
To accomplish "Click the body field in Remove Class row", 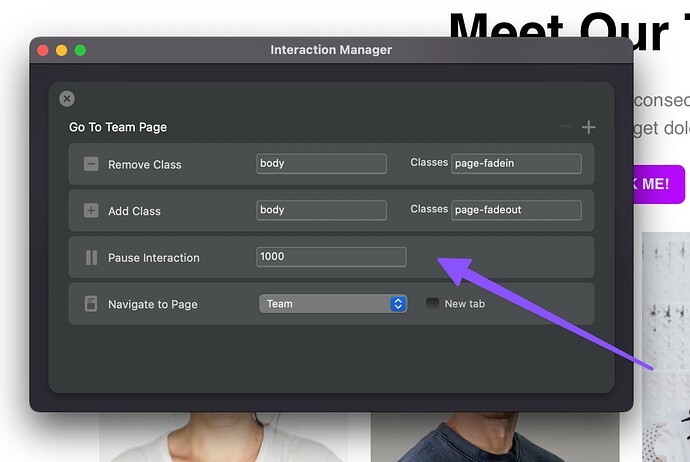I will [x=321, y=164].
